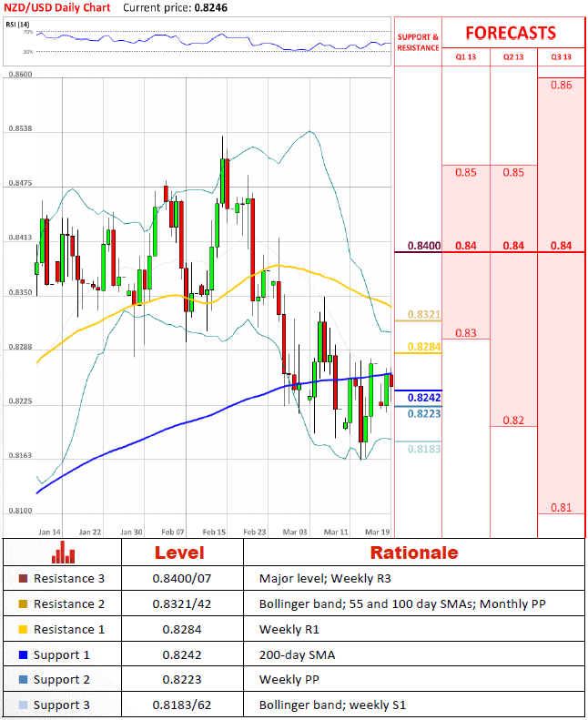Click the '0.8400/07' level cell

(182, 579)
